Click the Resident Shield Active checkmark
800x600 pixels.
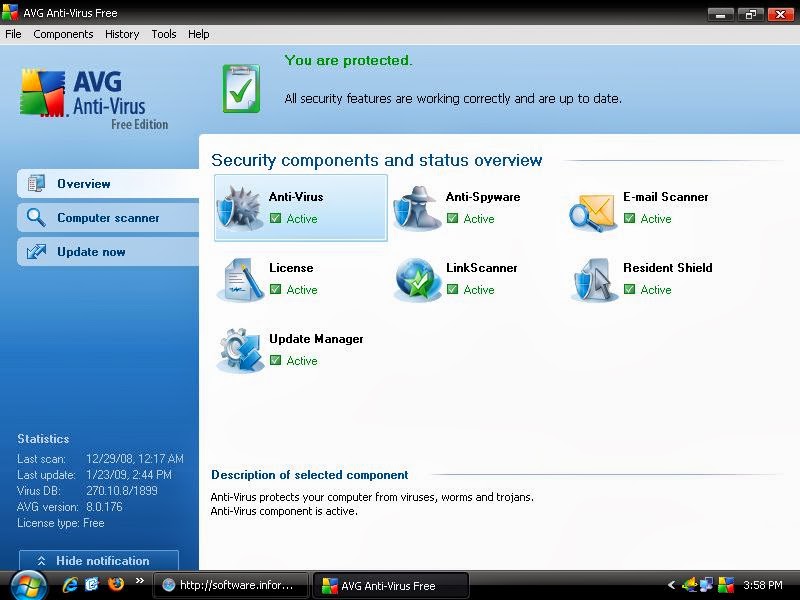pyautogui.click(x=629, y=289)
